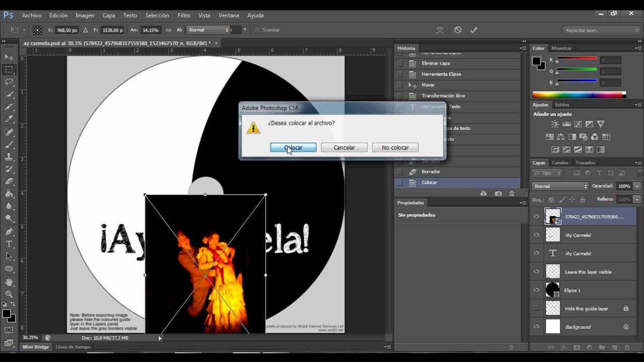Switch to the Trazados tab
Viewport: 644px width, 362px height.
tap(585, 162)
